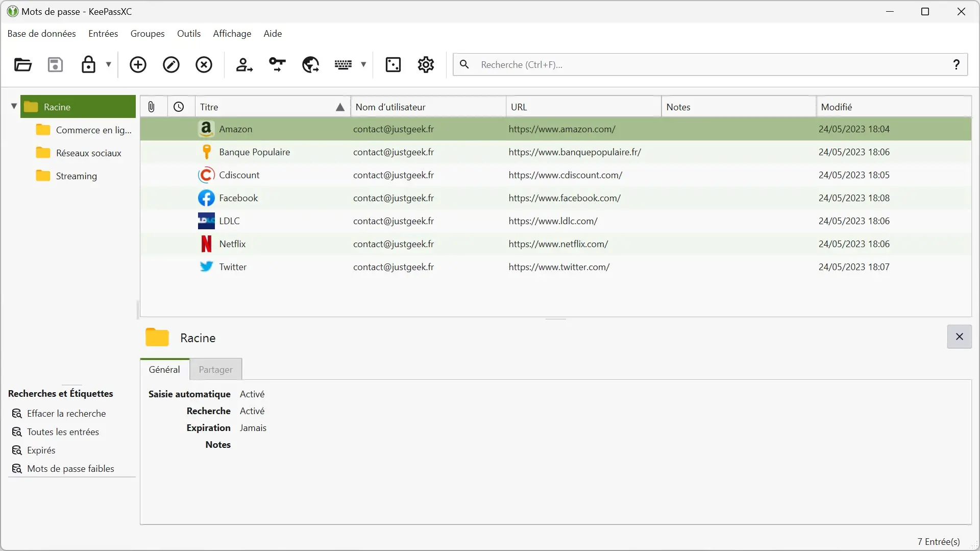This screenshot has height=551, width=980.
Task: Click the https://www.netflix.com/ URL cell
Action: click(558, 244)
